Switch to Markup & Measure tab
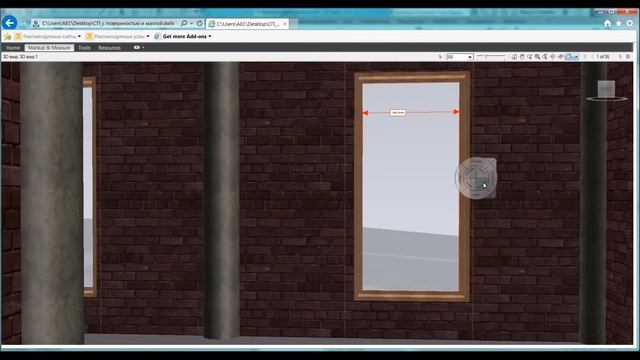 [49, 48]
